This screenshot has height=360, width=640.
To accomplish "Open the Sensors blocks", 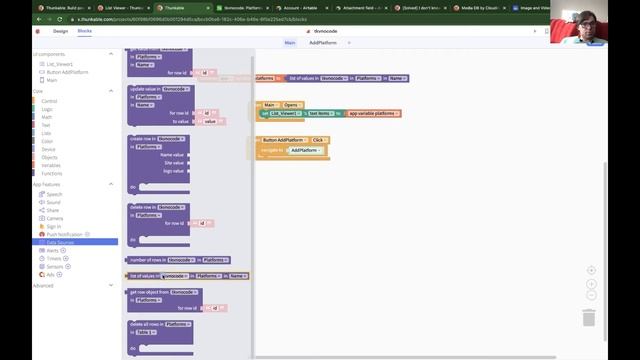I will (x=55, y=267).
